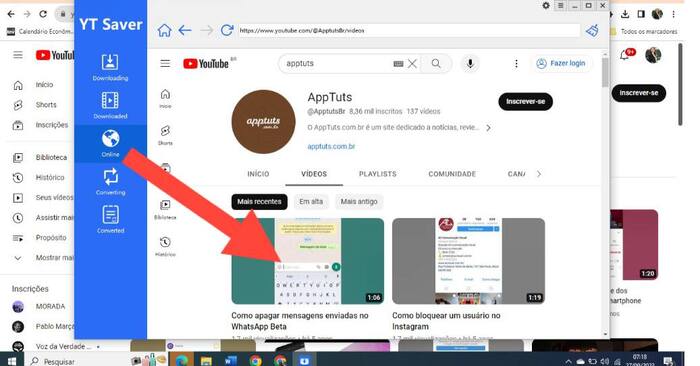Select the 'Mais recentes' filter chip

[259, 202]
